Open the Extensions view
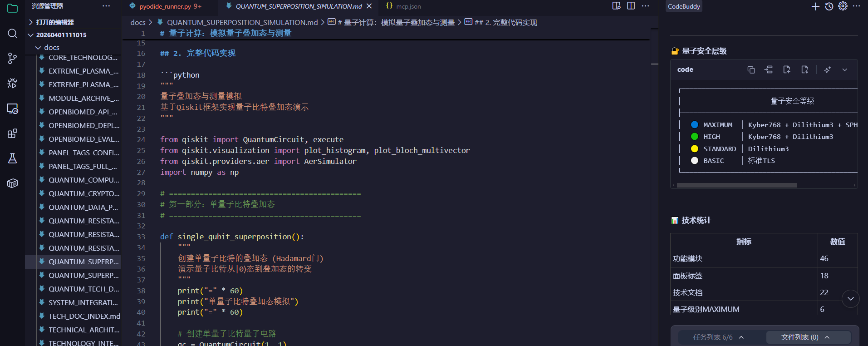This screenshot has width=868, height=346. (12, 133)
